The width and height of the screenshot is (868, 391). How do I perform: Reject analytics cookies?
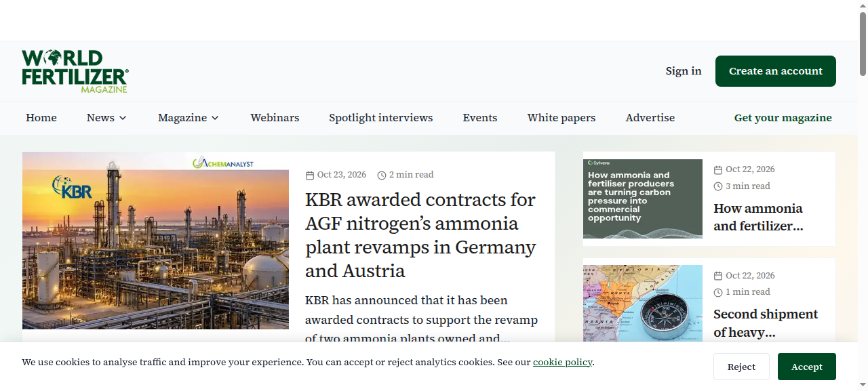[741, 367]
